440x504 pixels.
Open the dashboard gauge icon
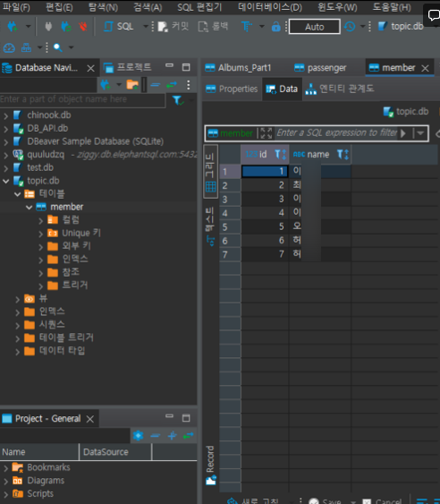pyautogui.click(x=9, y=47)
